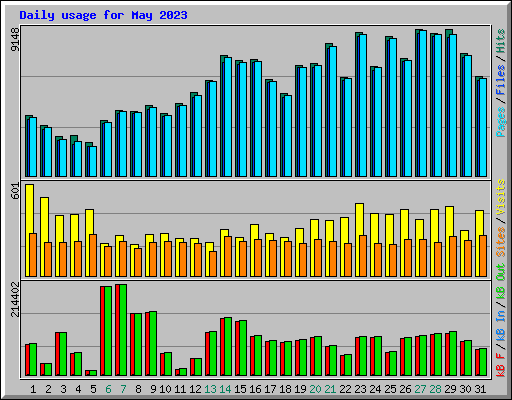This screenshot has height=400, width=512.
Task: Click the cyan hits bar for day 5
Action: tap(93, 161)
